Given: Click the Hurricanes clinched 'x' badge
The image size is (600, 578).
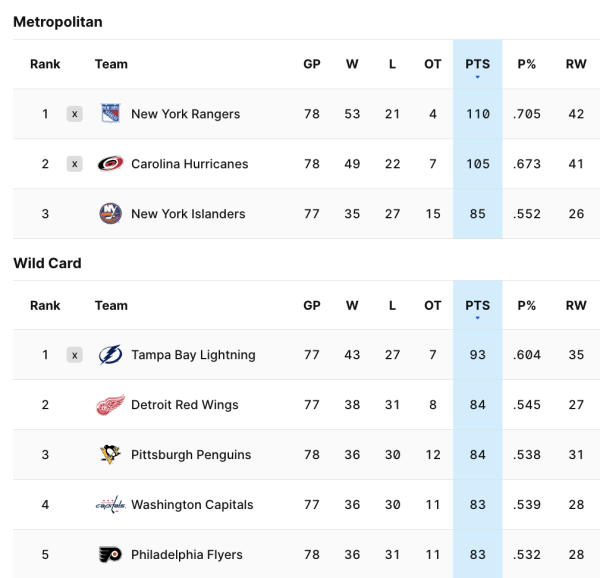Looking at the screenshot, I should [74, 164].
